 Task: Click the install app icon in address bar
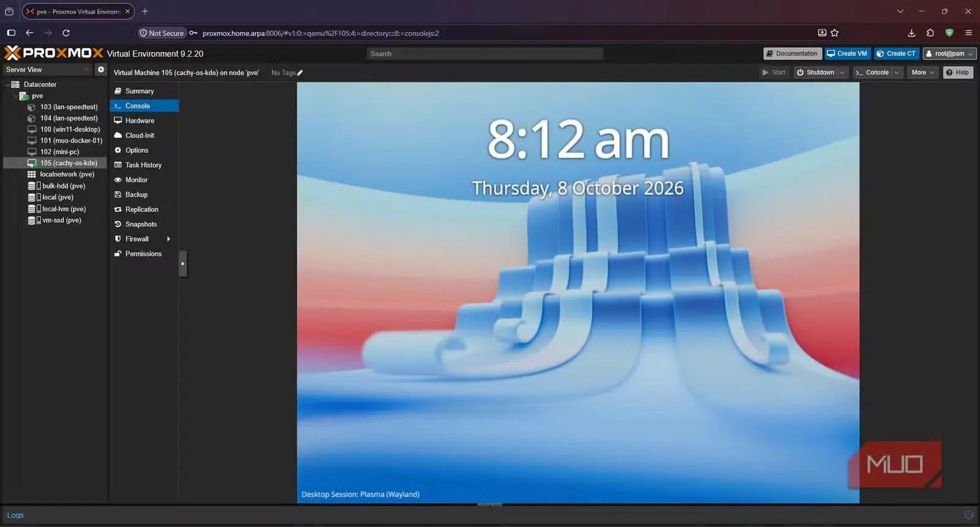pos(822,33)
